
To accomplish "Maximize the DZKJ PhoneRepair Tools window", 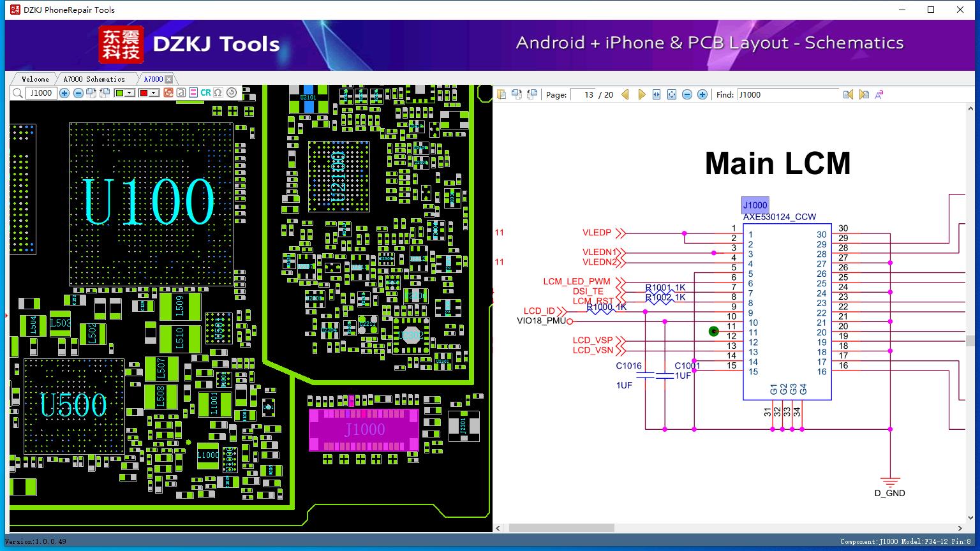I will [x=931, y=10].
